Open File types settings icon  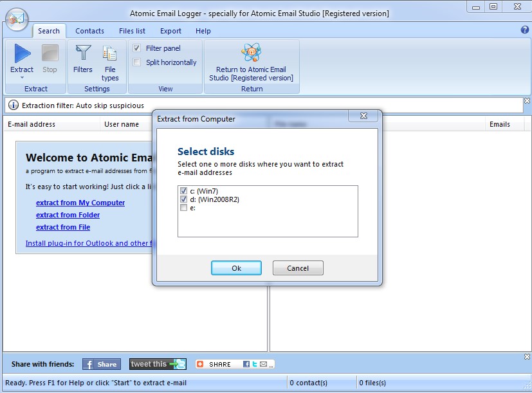point(109,53)
